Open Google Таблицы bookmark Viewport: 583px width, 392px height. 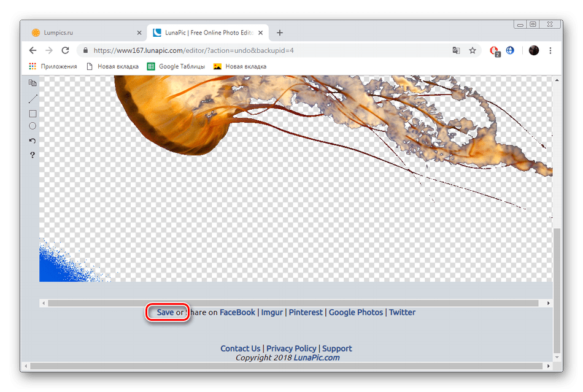point(176,66)
